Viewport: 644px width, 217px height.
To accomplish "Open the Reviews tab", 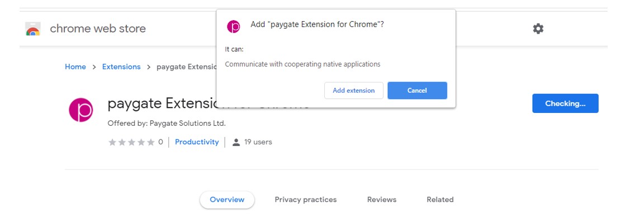I will [382, 200].
